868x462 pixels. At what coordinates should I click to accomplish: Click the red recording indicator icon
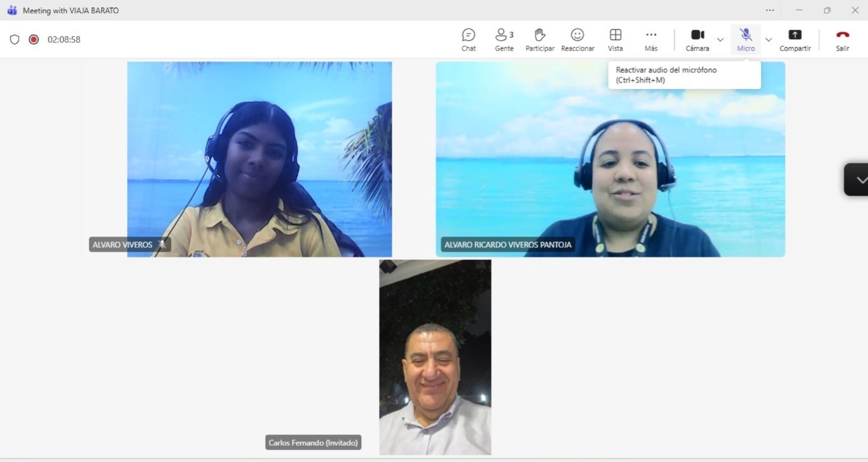pyautogui.click(x=34, y=39)
